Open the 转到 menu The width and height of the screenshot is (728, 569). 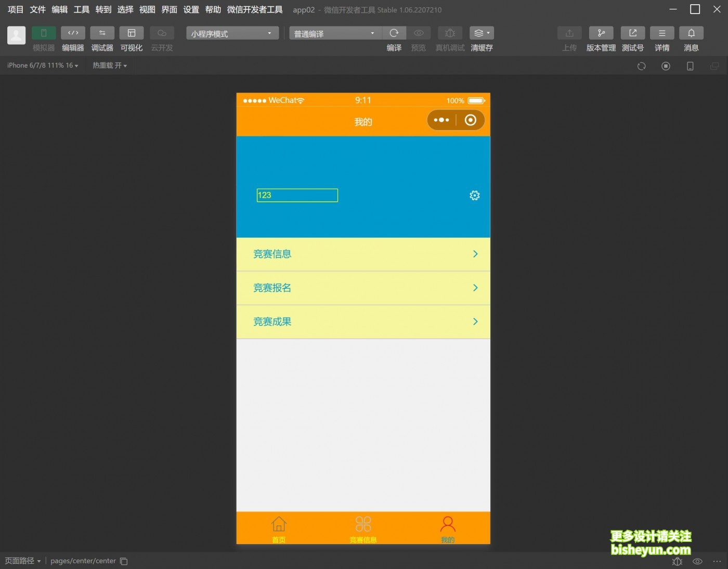[103, 9]
